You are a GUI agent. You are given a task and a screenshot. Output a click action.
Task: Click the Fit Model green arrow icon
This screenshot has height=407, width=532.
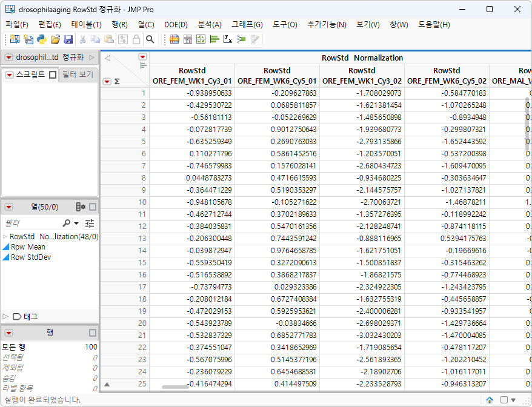coord(241,39)
